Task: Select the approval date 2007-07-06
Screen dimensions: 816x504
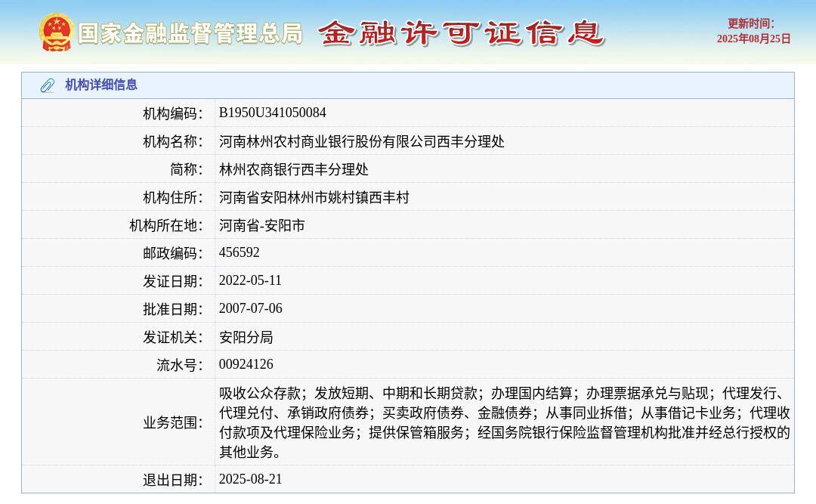Action: pos(251,309)
